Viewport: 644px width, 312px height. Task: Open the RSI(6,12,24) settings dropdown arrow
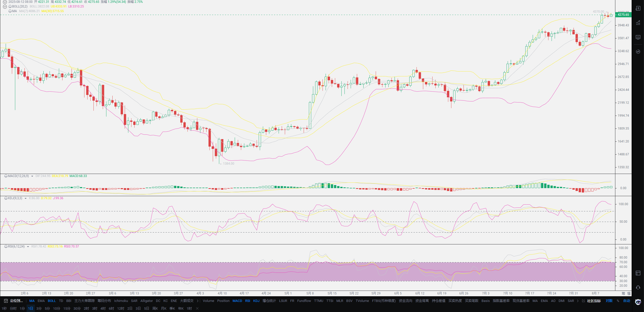(28, 247)
